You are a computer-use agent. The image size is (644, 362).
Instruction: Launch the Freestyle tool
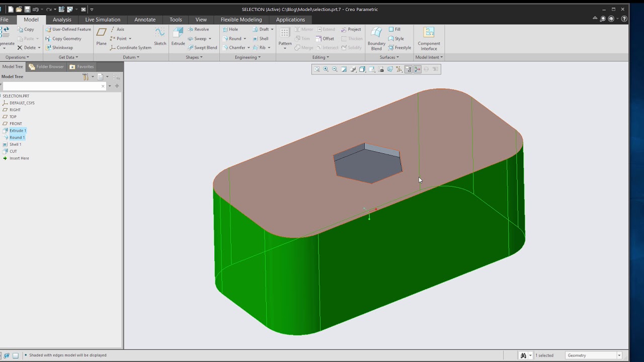pyautogui.click(x=399, y=48)
